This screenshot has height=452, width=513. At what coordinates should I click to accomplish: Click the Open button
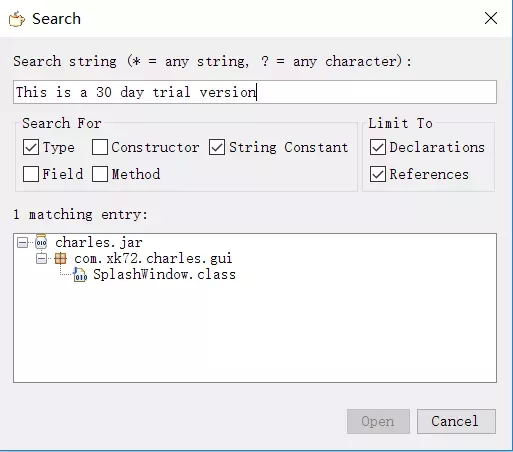[x=378, y=421]
